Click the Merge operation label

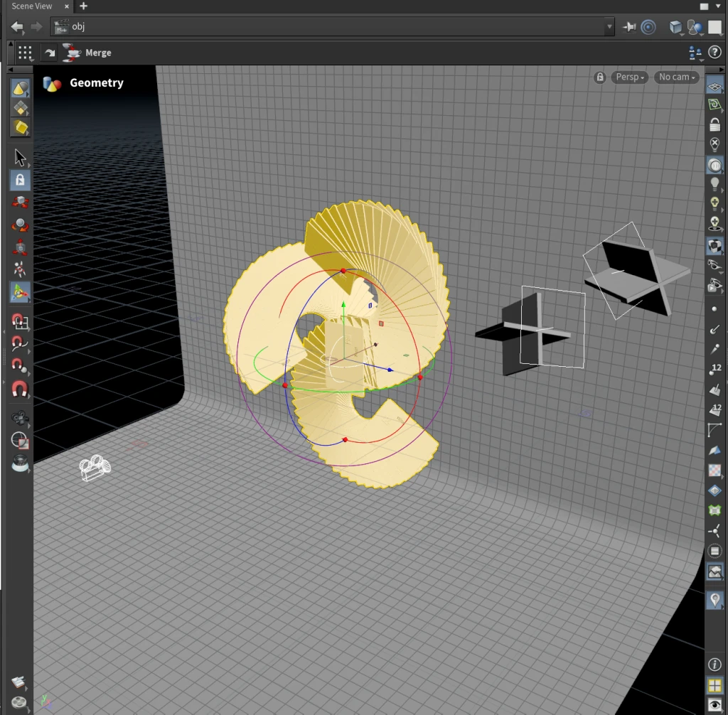[98, 53]
